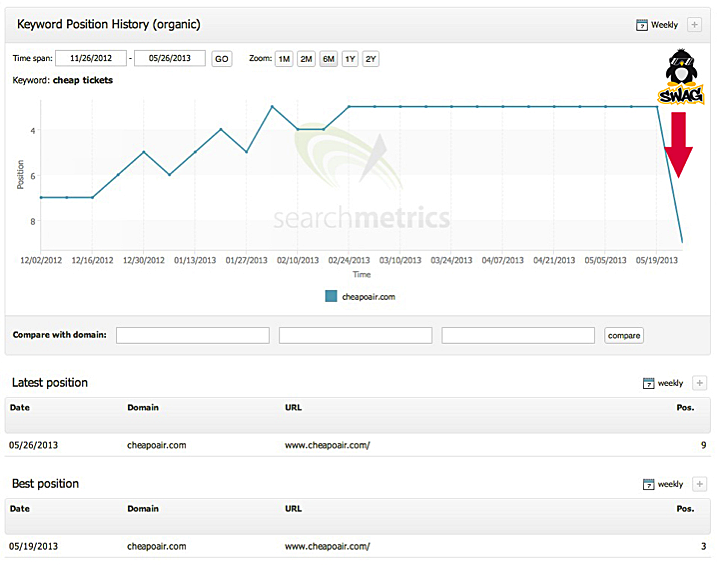This screenshot has height=566, width=718.
Task: Expand the Keyword Position History panel with plus button
Action: coord(694,25)
